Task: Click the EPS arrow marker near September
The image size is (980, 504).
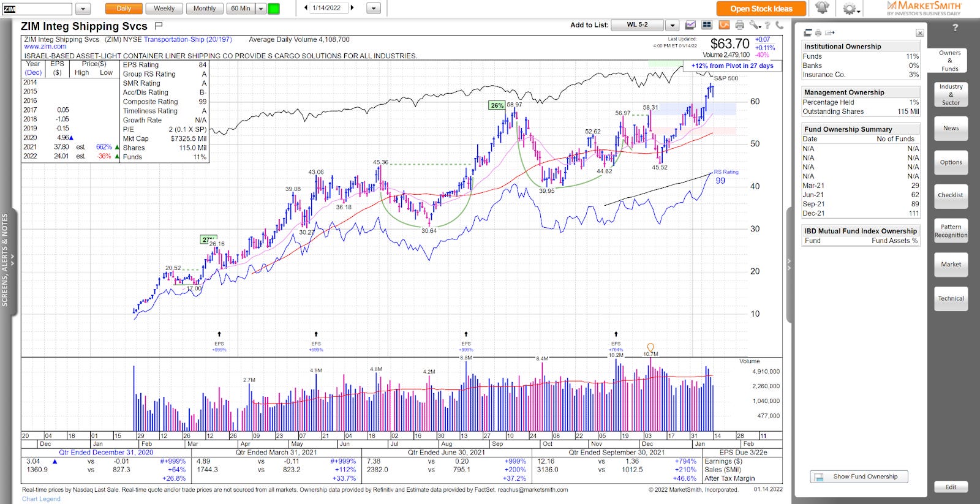Action: click(x=466, y=335)
